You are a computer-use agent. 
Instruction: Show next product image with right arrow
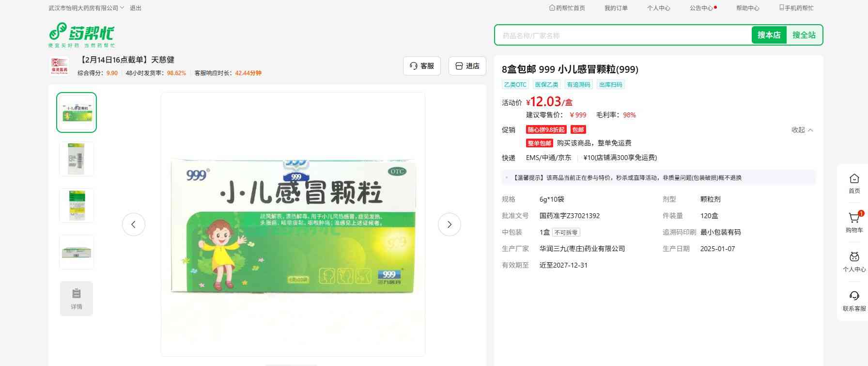(x=449, y=224)
